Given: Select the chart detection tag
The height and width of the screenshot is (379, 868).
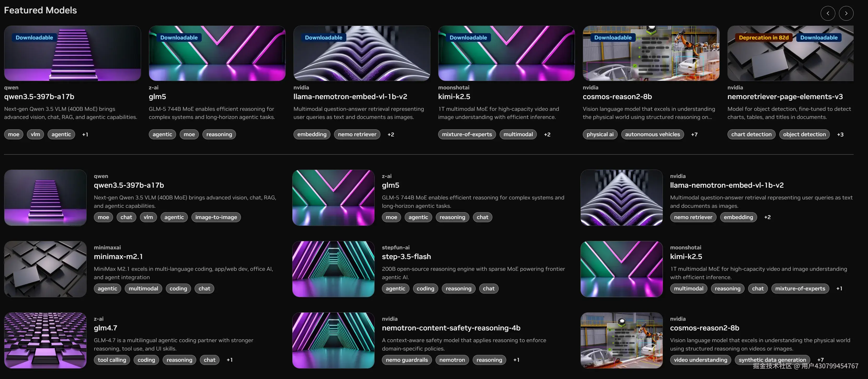Looking at the screenshot, I should (751, 134).
